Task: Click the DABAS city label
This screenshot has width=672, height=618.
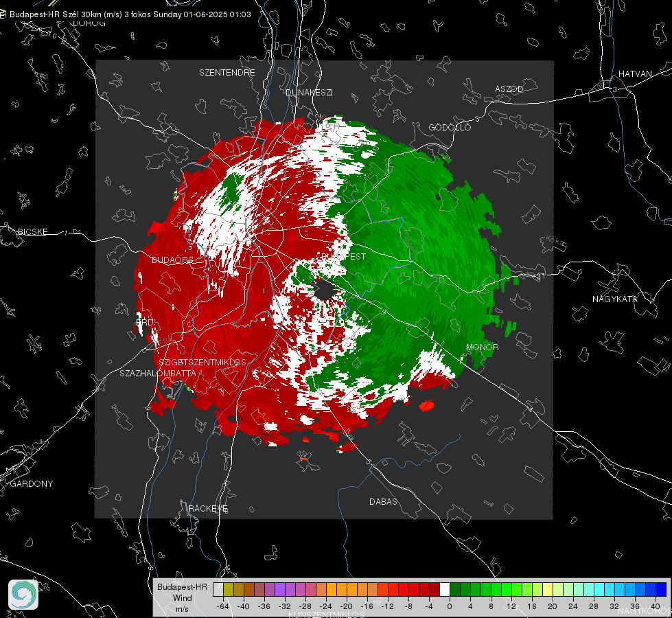Action: 383,502
